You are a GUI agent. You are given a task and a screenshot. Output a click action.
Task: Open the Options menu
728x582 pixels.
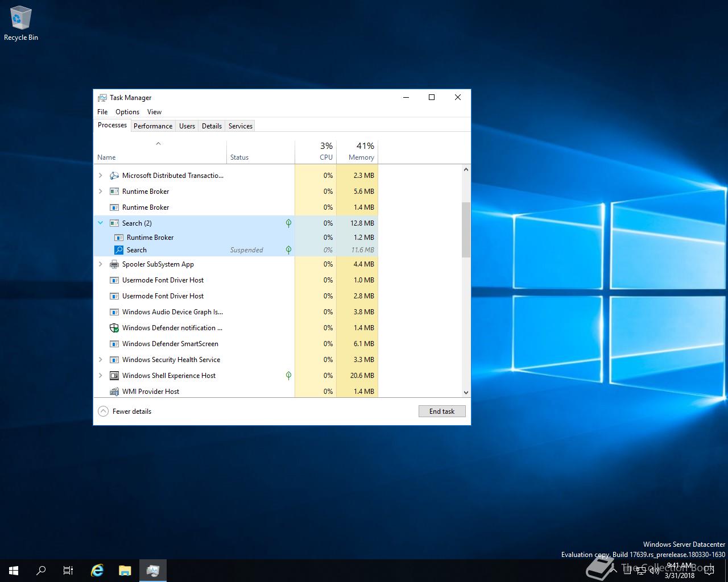127,112
